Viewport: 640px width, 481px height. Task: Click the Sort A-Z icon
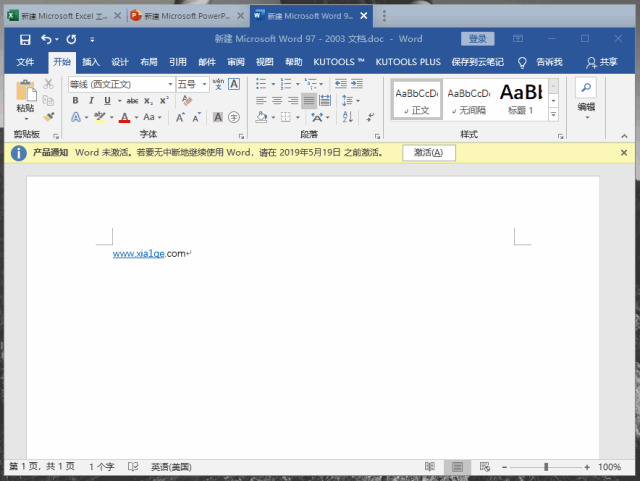pyautogui.click(x=347, y=117)
